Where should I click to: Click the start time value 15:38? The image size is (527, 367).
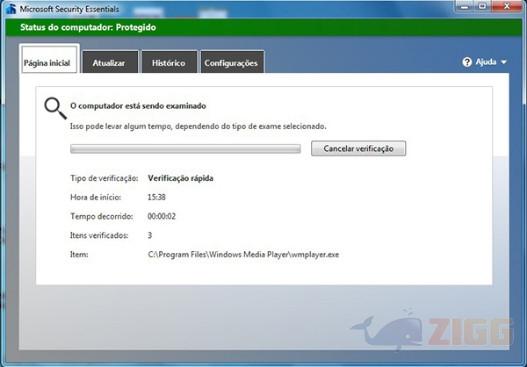pos(157,197)
